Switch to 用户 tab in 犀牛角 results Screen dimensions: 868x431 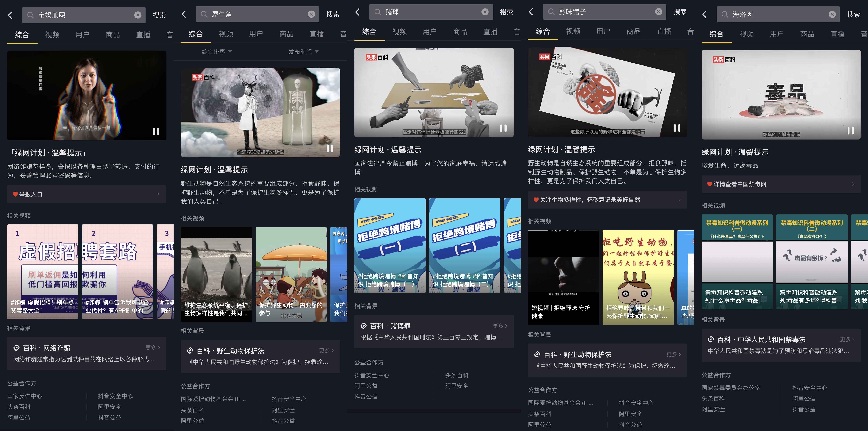click(256, 34)
